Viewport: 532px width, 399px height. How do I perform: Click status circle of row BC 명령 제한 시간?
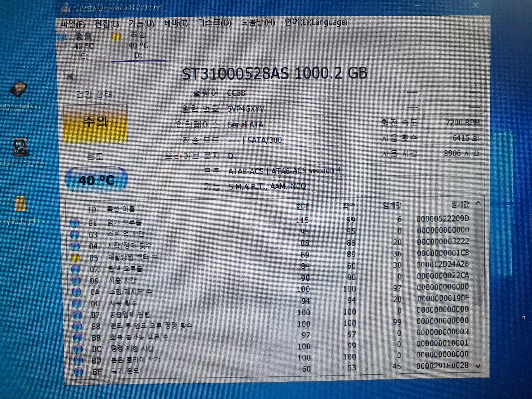(x=78, y=349)
